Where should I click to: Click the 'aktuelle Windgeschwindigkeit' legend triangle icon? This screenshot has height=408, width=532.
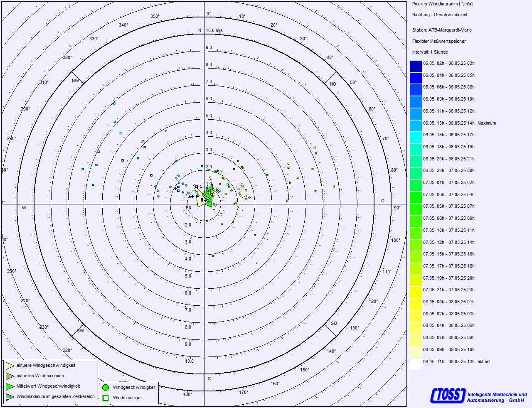coord(10,366)
